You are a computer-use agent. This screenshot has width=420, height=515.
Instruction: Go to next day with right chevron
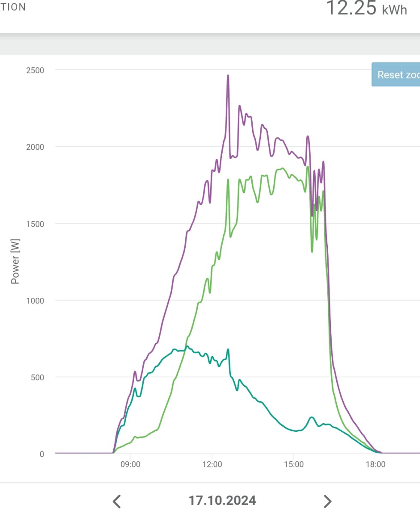pyautogui.click(x=327, y=501)
